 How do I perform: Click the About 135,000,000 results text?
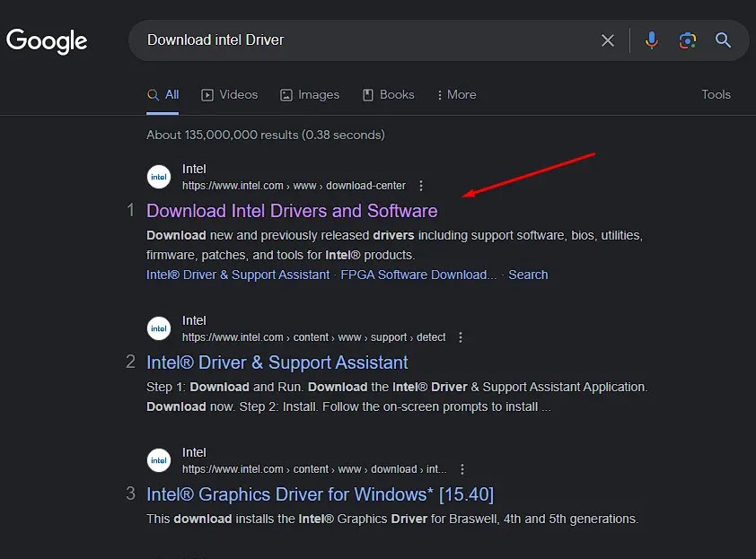pyautogui.click(x=266, y=135)
